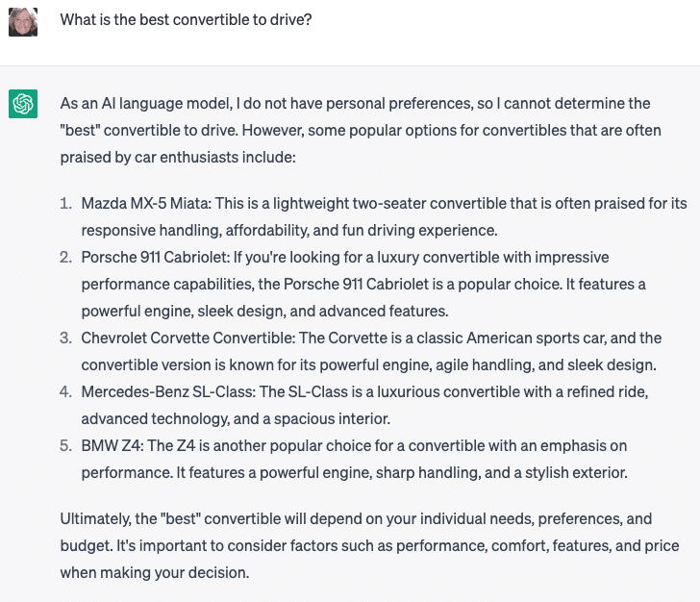Click list number 4 marker
The width and height of the screenshot is (700, 602).
click(x=65, y=392)
